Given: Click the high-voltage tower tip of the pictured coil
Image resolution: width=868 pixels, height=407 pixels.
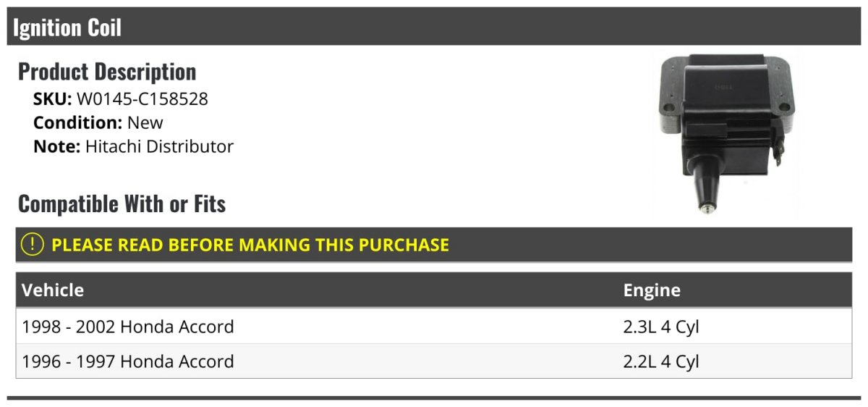Looking at the screenshot, I should [705, 207].
